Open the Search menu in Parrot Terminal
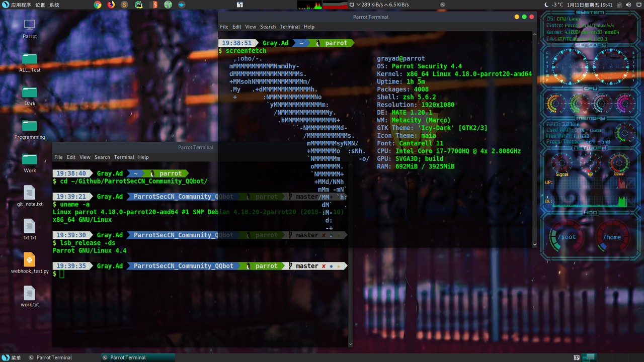 (x=268, y=27)
